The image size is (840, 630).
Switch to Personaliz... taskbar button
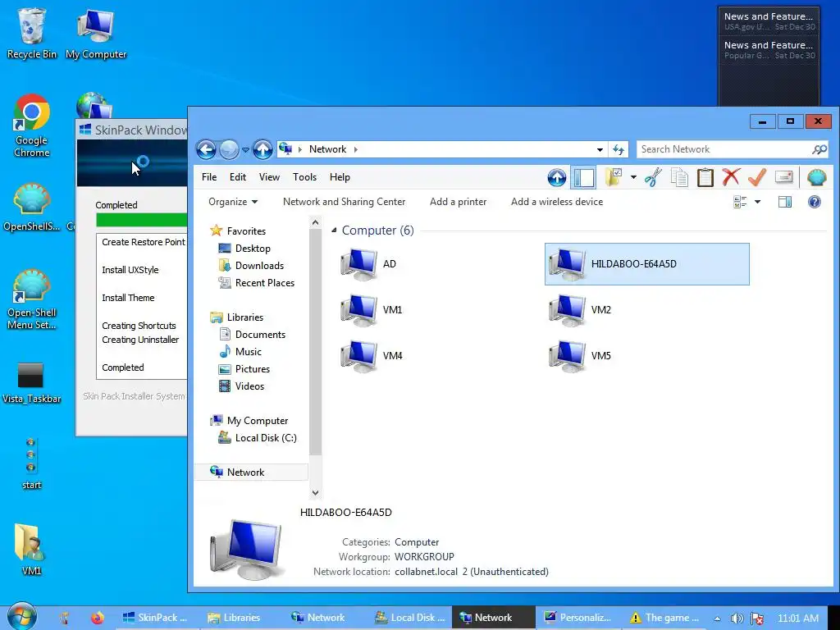point(578,618)
